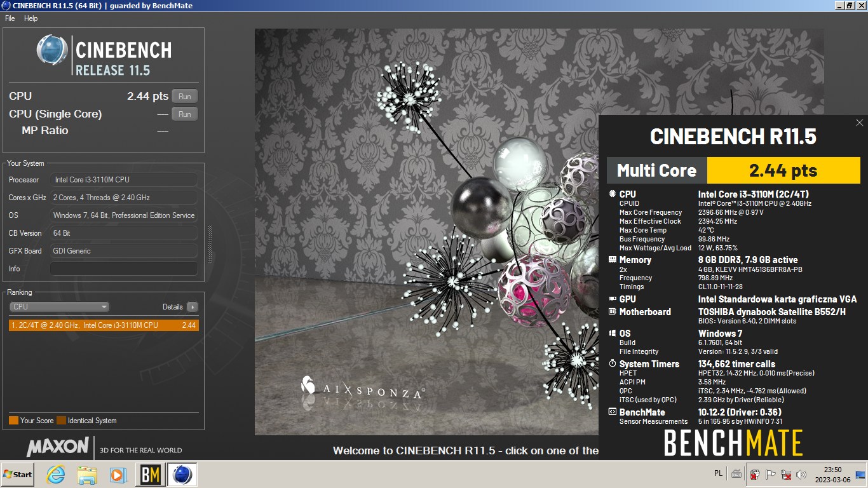This screenshot has height=488, width=868.
Task: Click the 134,662 timer calls value
Action: pyautogui.click(x=736, y=364)
